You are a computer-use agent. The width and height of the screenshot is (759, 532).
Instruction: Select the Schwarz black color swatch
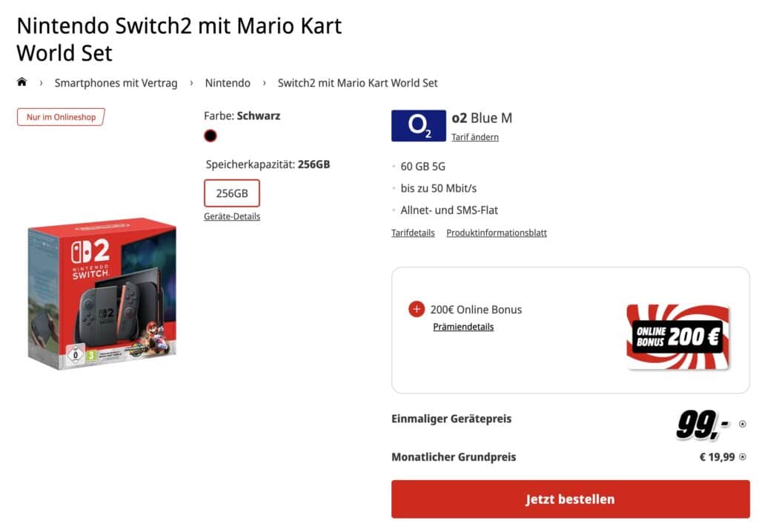(210, 136)
